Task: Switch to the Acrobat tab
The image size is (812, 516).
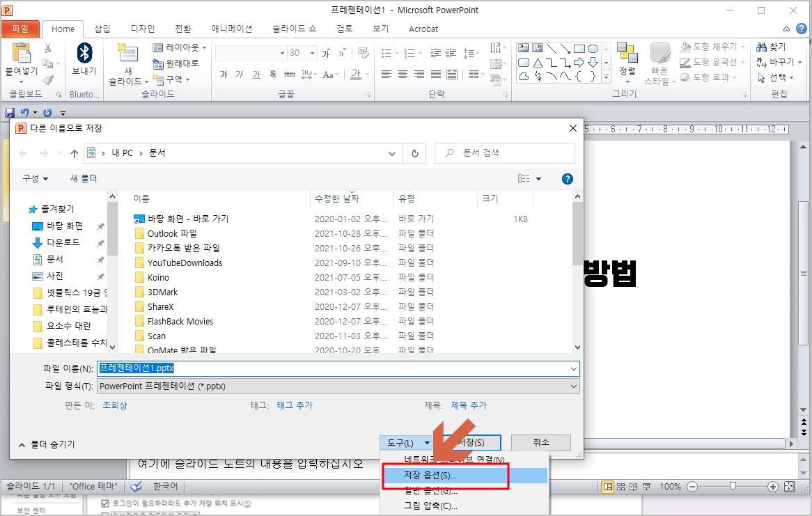Action: click(x=423, y=29)
